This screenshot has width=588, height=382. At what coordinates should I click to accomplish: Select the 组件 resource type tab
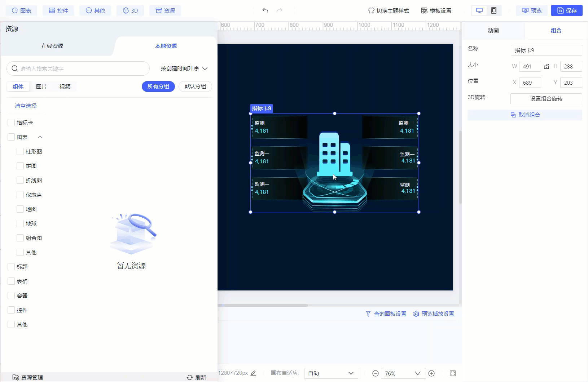pyautogui.click(x=18, y=86)
